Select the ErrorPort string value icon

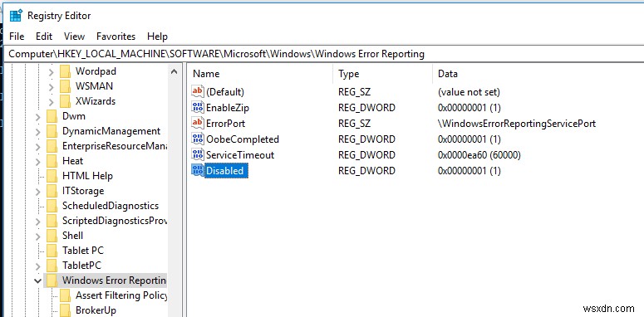(198, 123)
